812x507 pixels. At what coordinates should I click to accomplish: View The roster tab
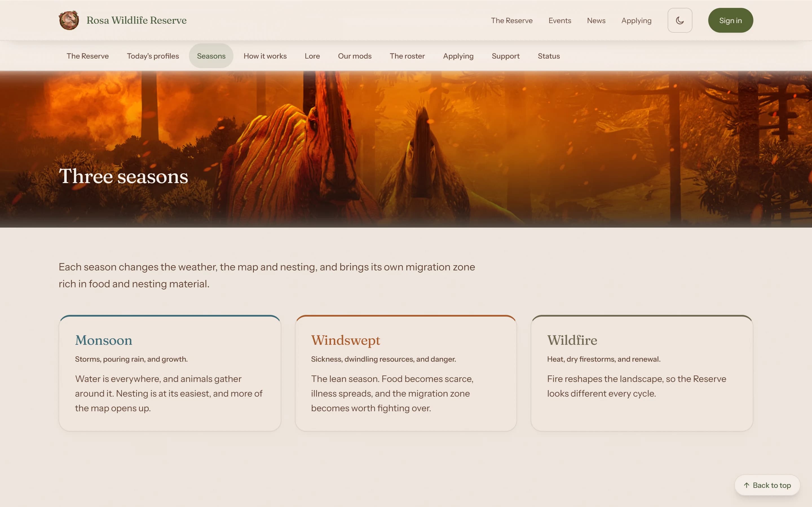click(407, 56)
